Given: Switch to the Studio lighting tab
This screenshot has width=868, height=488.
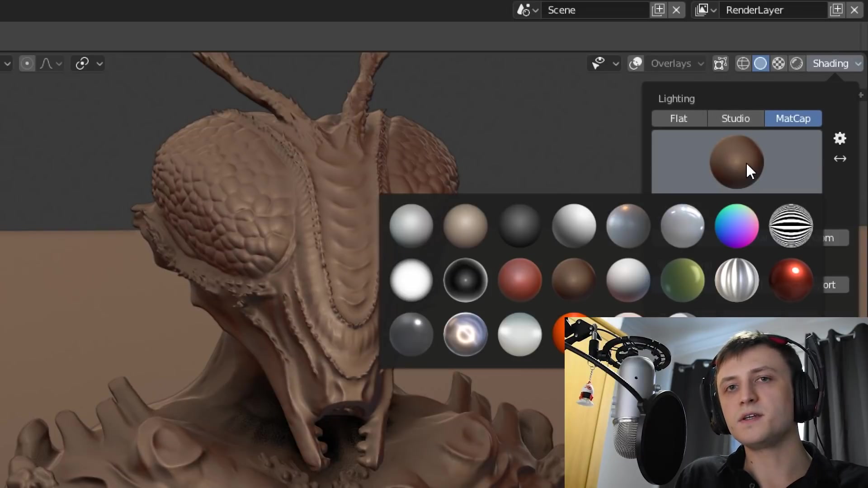Looking at the screenshot, I should coord(736,118).
